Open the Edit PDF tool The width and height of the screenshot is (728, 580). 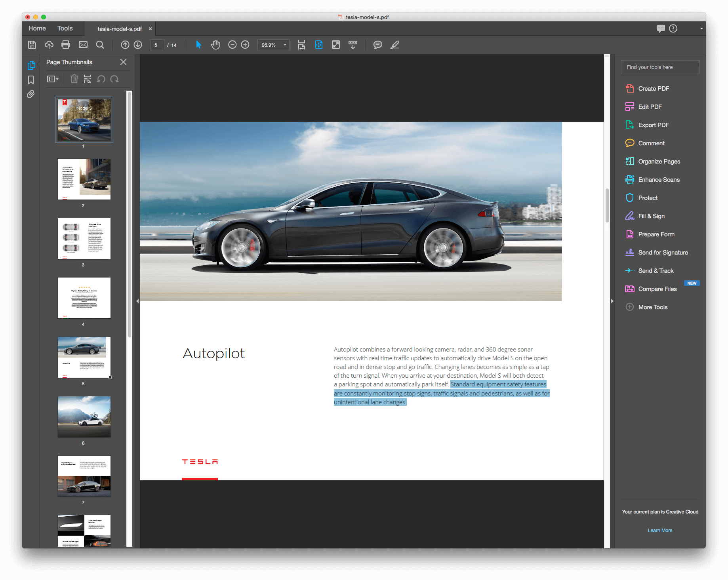[644, 107]
